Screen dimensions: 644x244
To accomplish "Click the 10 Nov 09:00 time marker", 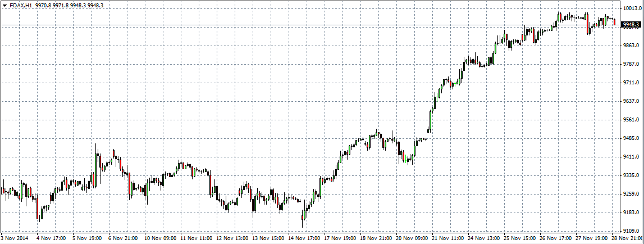I will pyautogui.click(x=160, y=238).
